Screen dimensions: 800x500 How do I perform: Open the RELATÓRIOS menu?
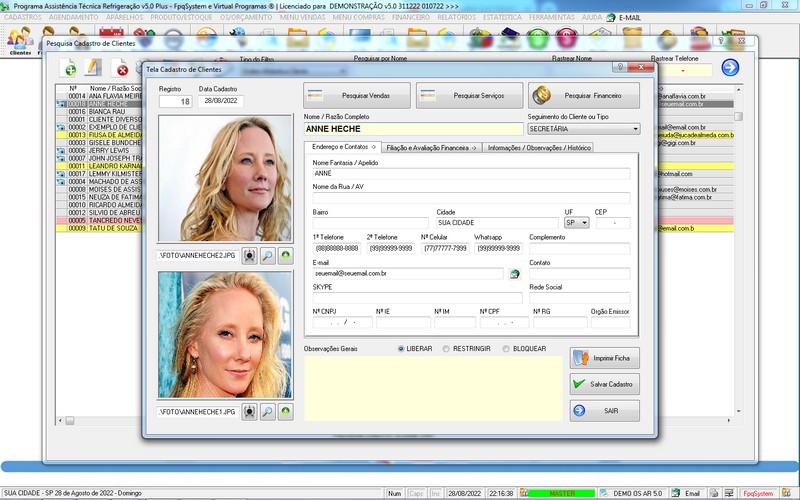pos(456,17)
